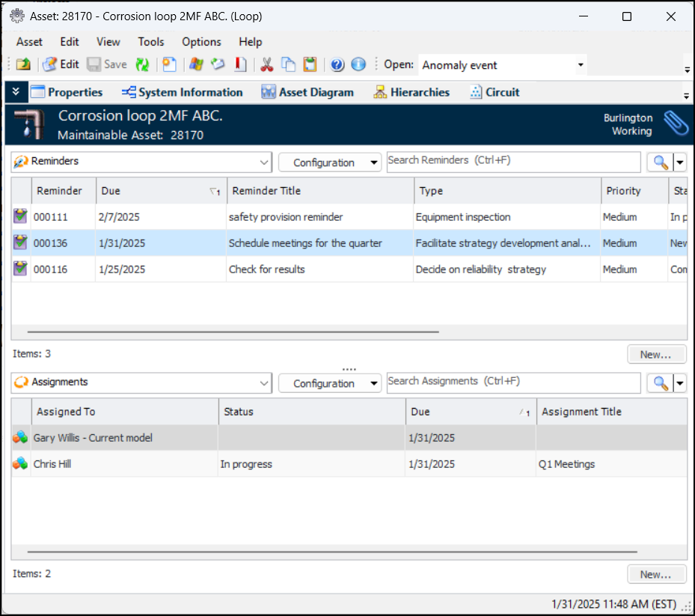Click New button under Assignments list
The width and height of the screenshot is (695, 616).
(x=656, y=574)
